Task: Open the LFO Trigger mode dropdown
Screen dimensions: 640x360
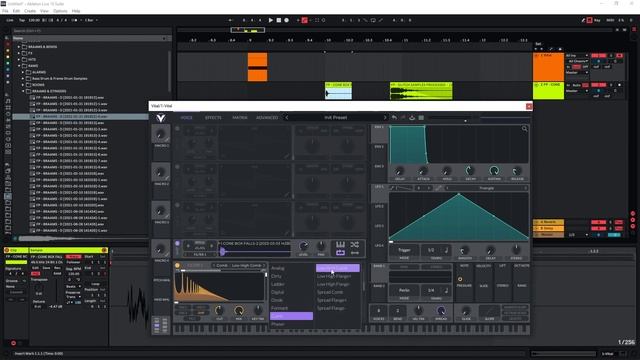Action: [404, 250]
